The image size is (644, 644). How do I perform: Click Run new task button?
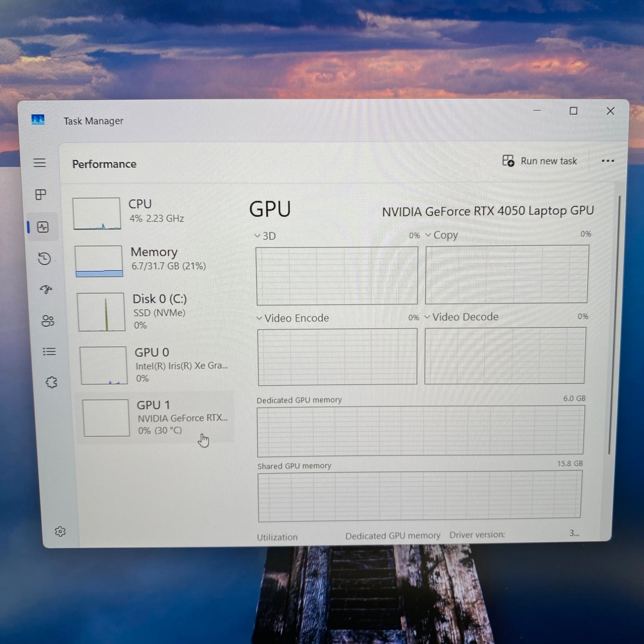click(x=540, y=161)
